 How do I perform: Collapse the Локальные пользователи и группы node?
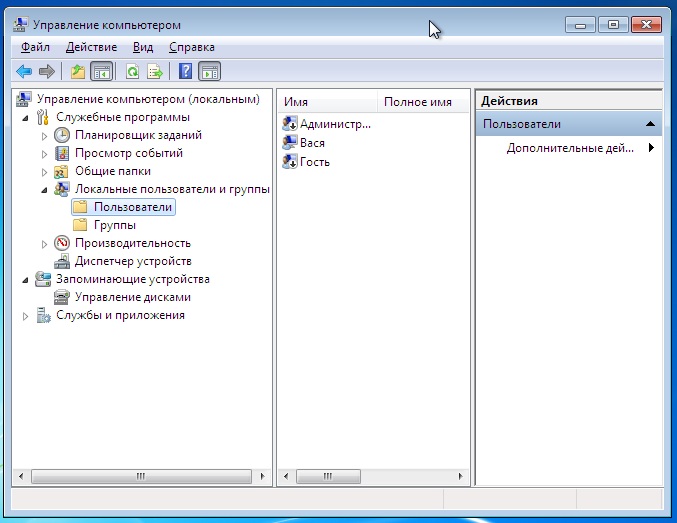(44, 189)
